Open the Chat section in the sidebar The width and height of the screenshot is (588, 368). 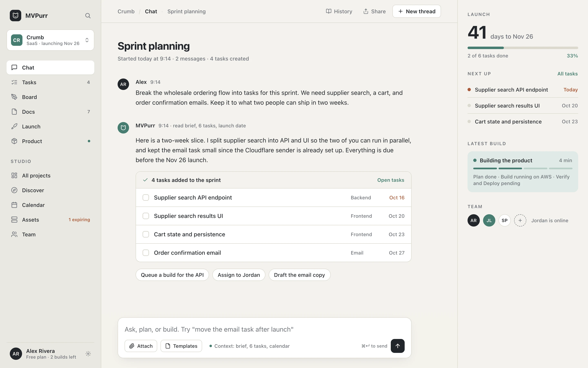click(50, 67)
